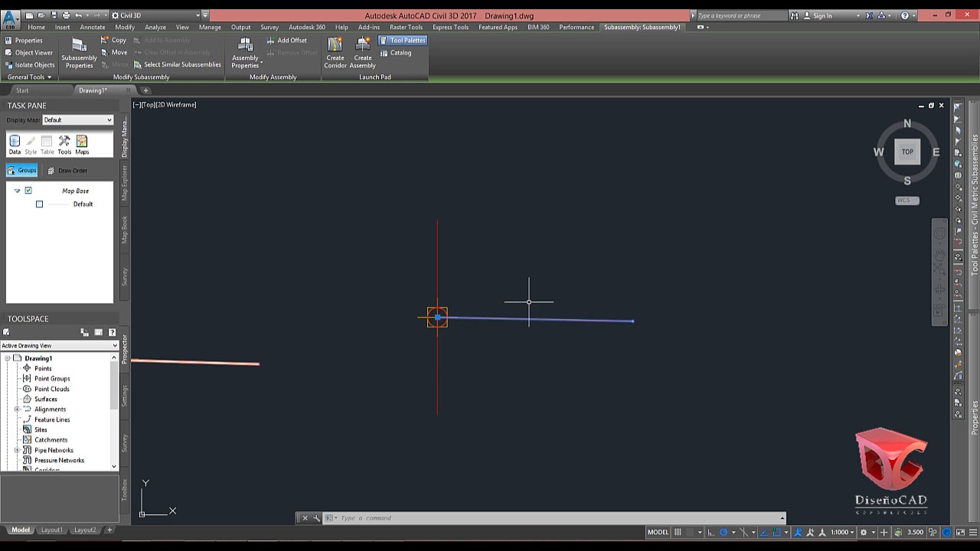This screenshot has width=980, height=551.
Task: Open the Tools icon in Task Pane
Action: click(64, 145)
